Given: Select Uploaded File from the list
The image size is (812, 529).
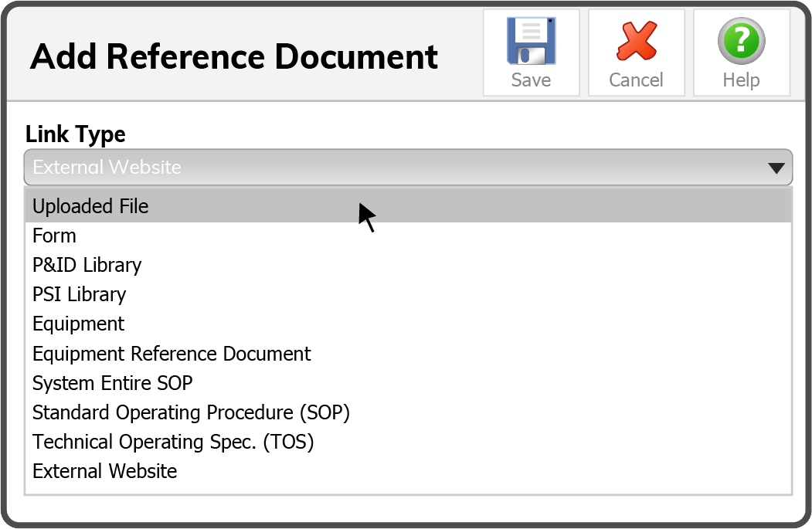Looking at the screenshot, I should click(90, 207).
